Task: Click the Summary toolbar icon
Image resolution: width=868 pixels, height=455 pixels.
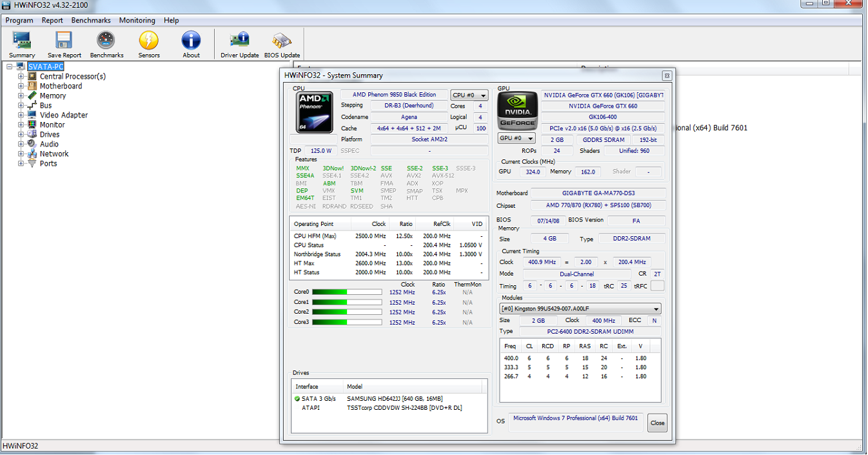Action: 22,41
